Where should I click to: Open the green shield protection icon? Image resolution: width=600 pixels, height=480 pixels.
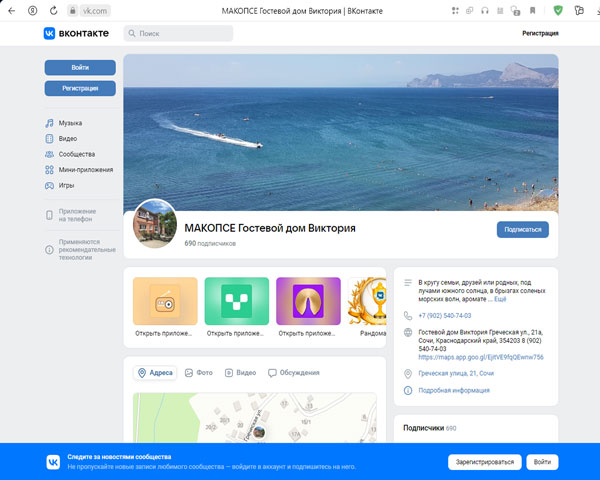558,11
